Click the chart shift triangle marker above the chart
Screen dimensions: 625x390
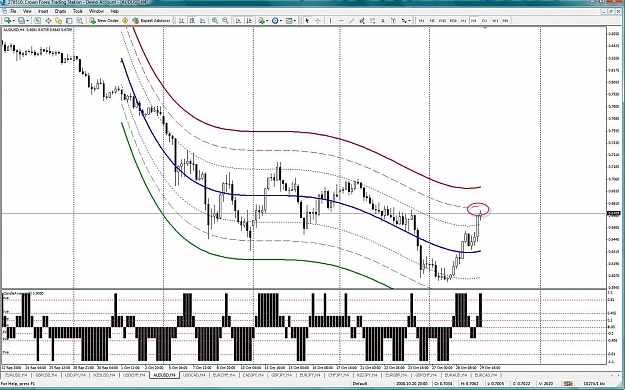click(485, 28)
